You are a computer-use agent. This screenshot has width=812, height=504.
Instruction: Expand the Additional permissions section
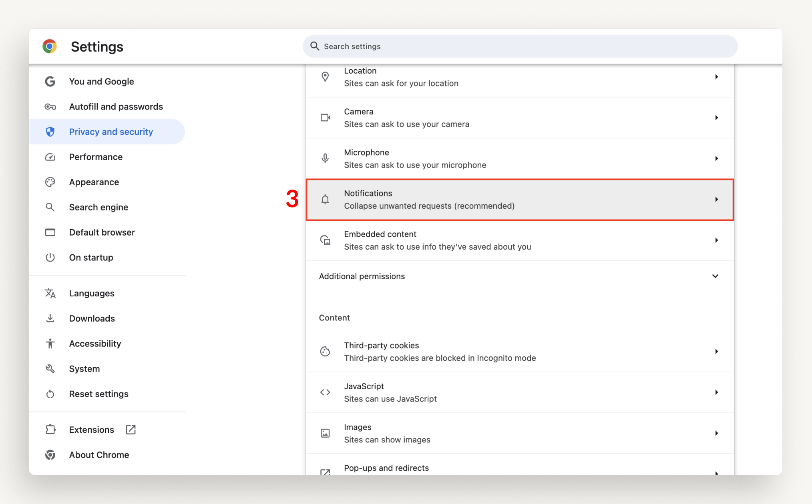(x=715, y=276)
